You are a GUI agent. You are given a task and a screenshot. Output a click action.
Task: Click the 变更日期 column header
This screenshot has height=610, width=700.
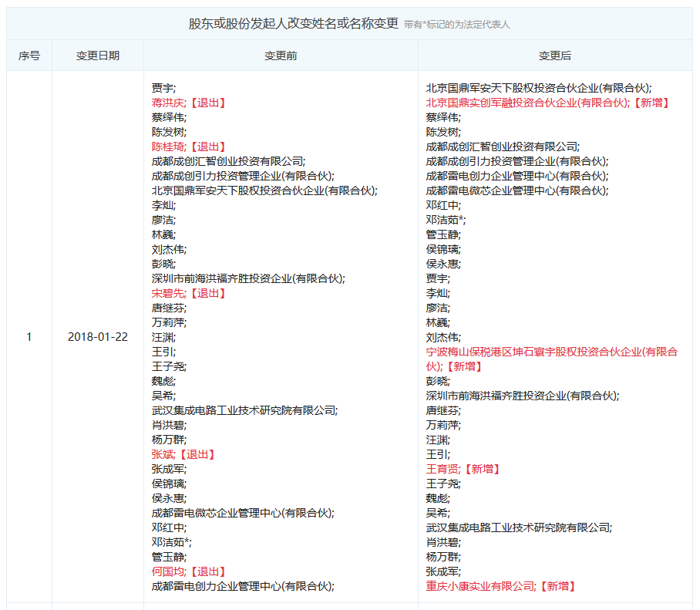pos(98,56)
